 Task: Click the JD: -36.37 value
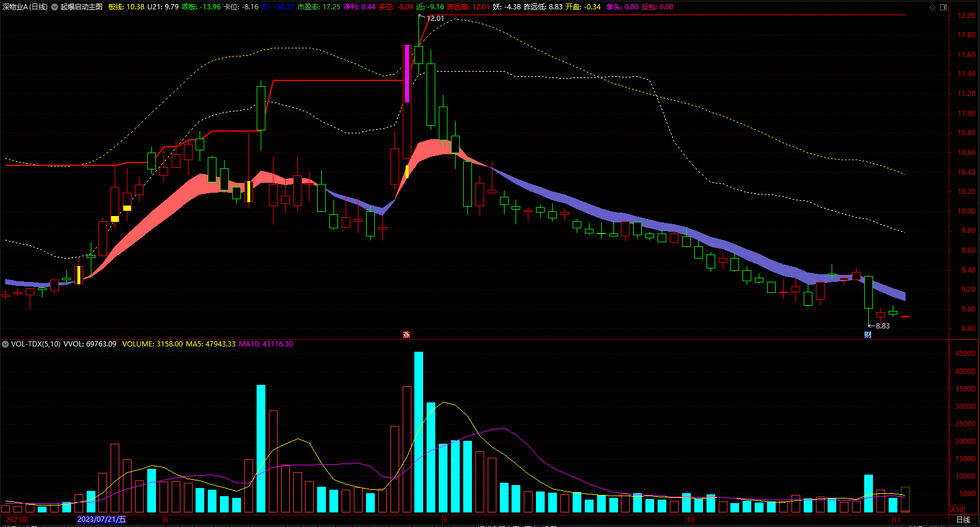[278, 7]
